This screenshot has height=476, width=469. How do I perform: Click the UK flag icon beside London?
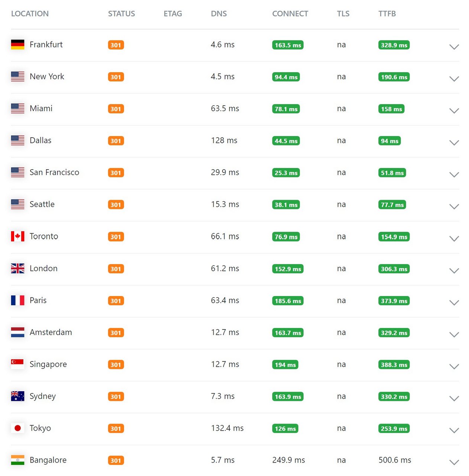(x=17, y=268)
